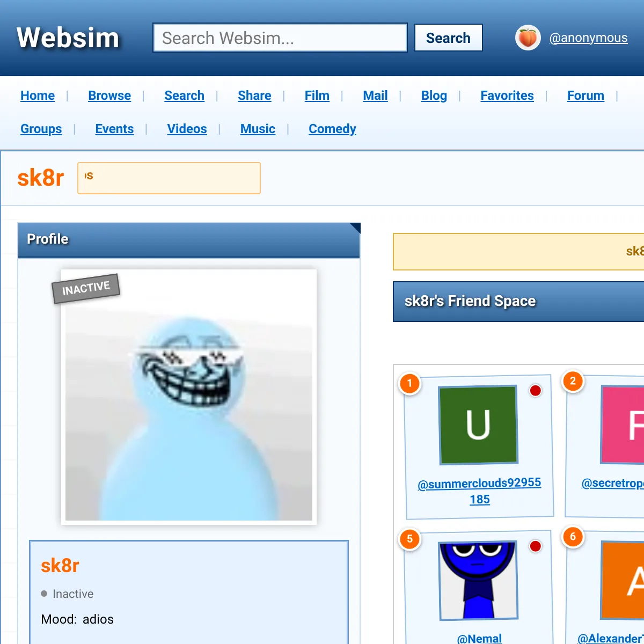Click sk8r's troll-face profile picture

189,408
